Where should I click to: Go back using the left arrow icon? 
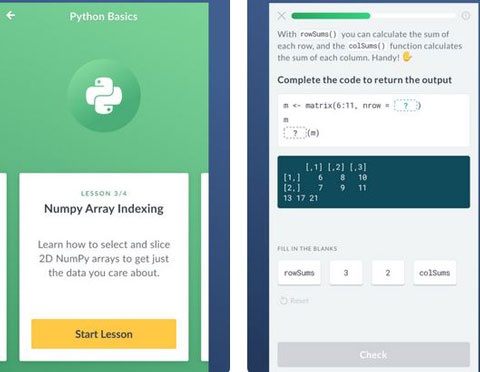(x=11, y=15)
